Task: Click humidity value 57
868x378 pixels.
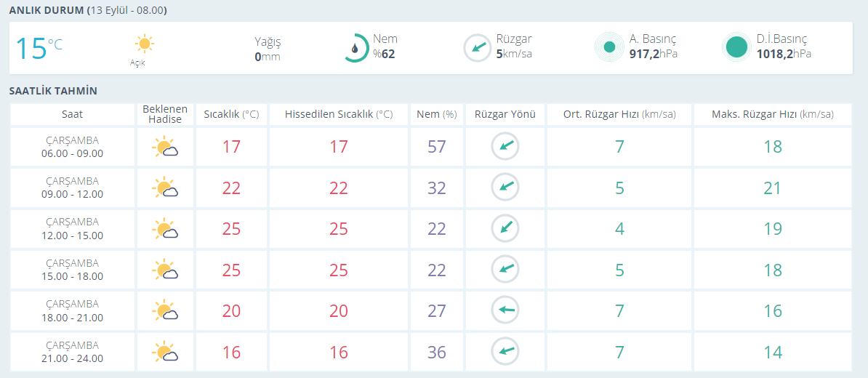Action: click(x=437, y=148)
